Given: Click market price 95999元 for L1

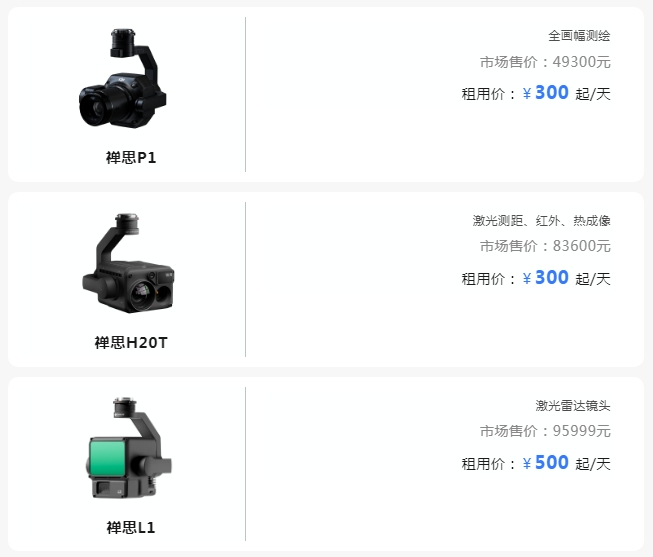Looking at the screenshot, I should 545,431.
